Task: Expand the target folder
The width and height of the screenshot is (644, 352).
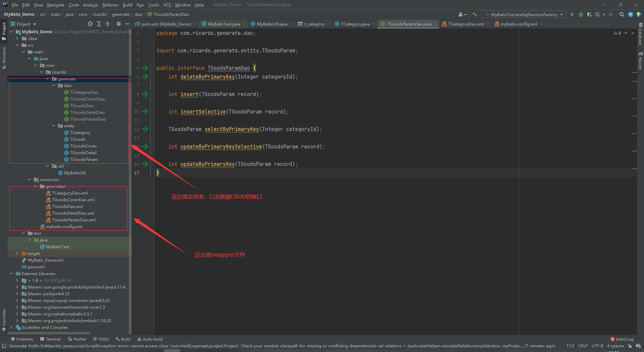Action: (17, 254)
